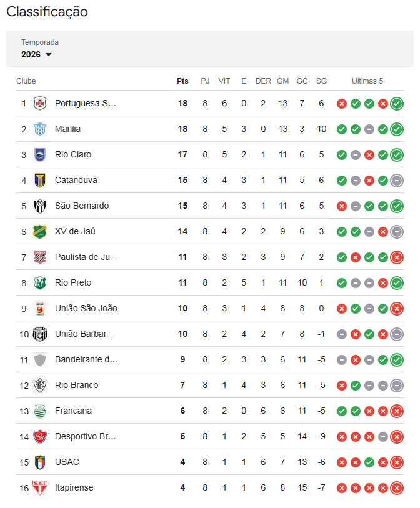This screenshot has width=420, height=508.
Task: Click Francana's most recent loss indicator
Action: [397, 411]
